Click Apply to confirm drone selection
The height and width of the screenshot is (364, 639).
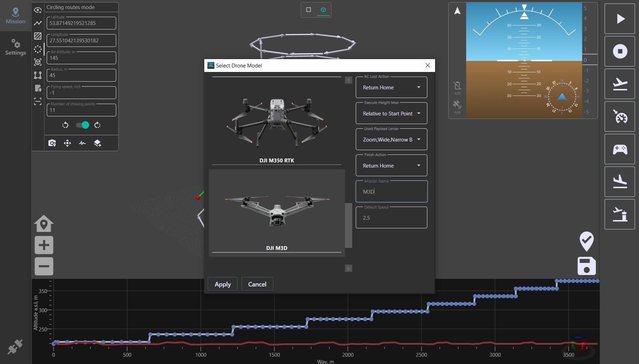[222, 284]
